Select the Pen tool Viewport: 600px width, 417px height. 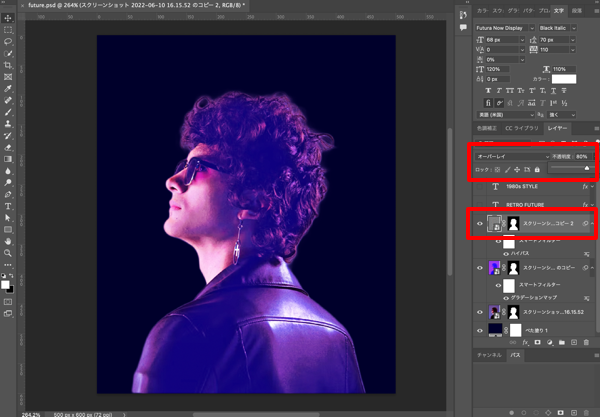click(x=8, y=194)
